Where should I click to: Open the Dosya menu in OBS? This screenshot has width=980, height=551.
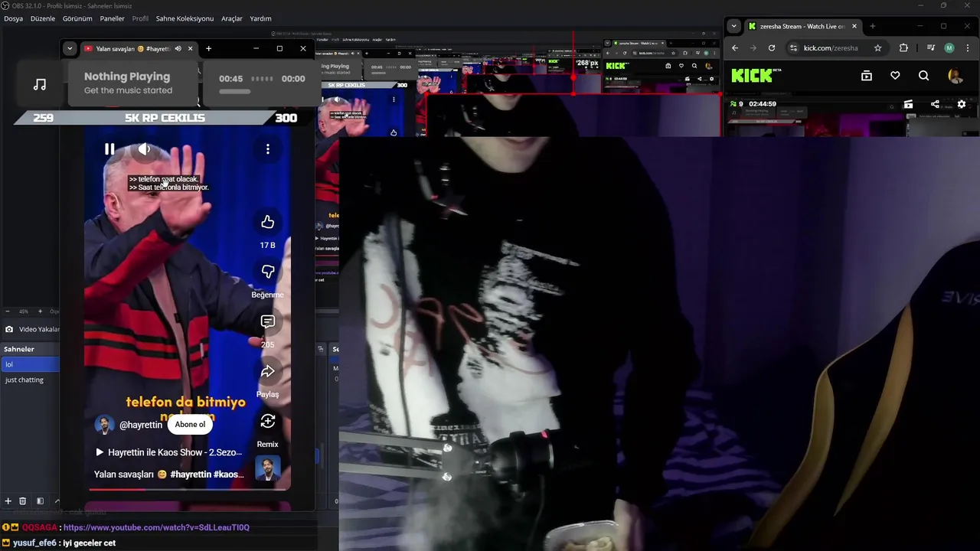click(13, 18)
